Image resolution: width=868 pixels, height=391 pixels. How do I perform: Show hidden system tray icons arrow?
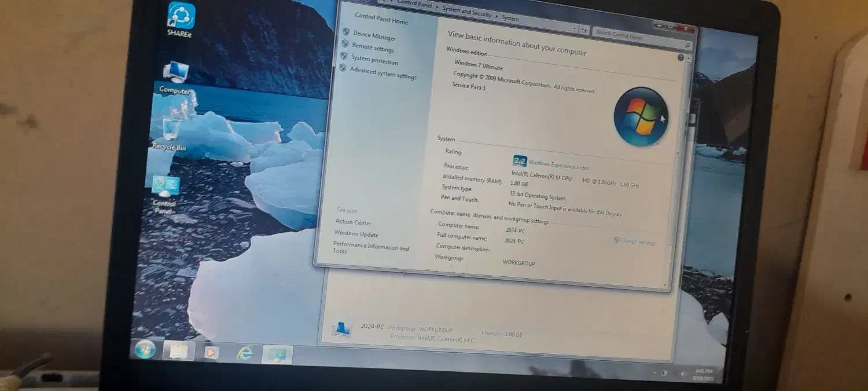coord(654,372)
